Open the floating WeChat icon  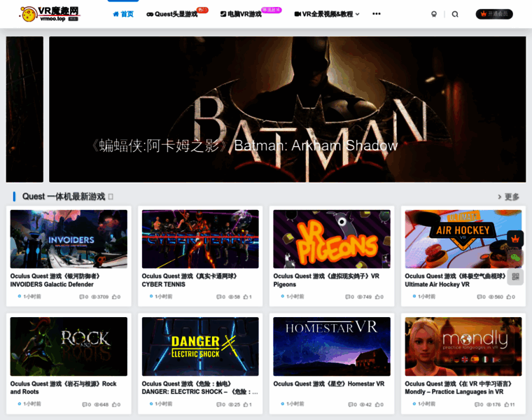[515, 258]
